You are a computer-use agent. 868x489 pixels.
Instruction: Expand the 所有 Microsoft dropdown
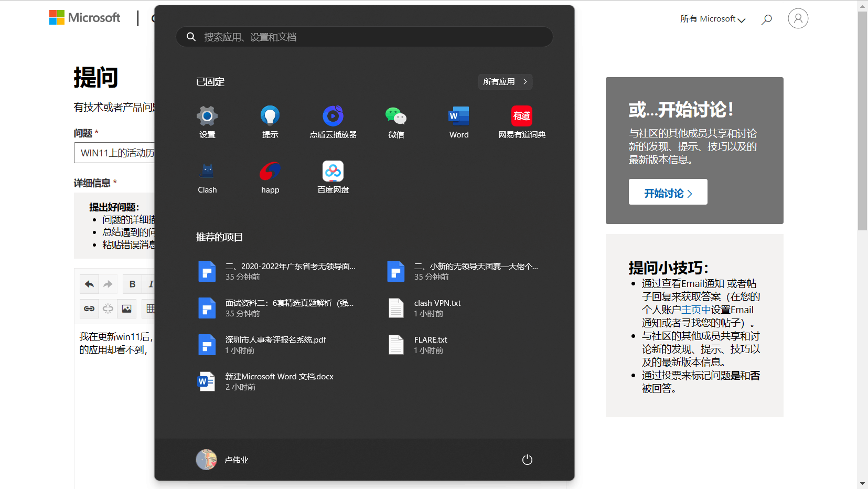click(712, 18)
